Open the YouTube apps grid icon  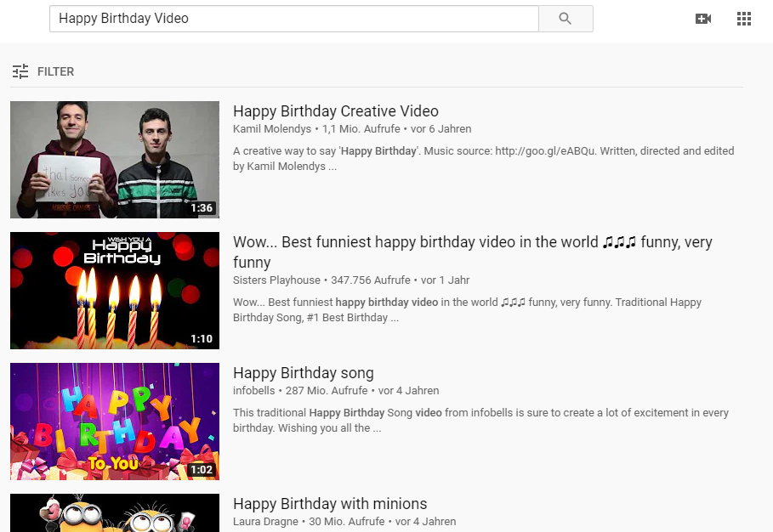click(744, 19)
